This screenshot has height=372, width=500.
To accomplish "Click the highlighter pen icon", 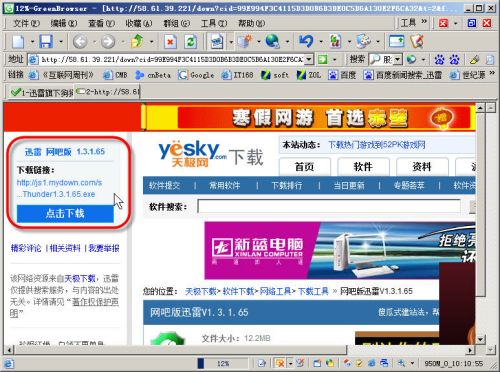I will click(x=474, y=60).
